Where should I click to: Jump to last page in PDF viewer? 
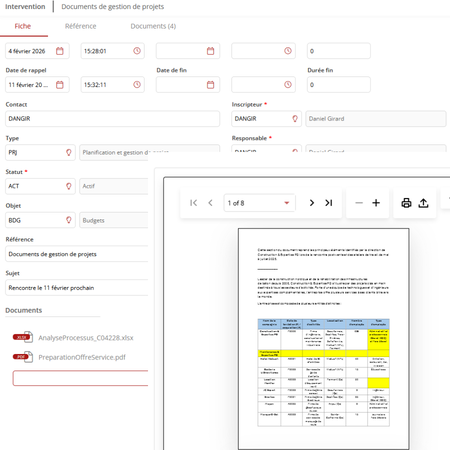point(329,203)
